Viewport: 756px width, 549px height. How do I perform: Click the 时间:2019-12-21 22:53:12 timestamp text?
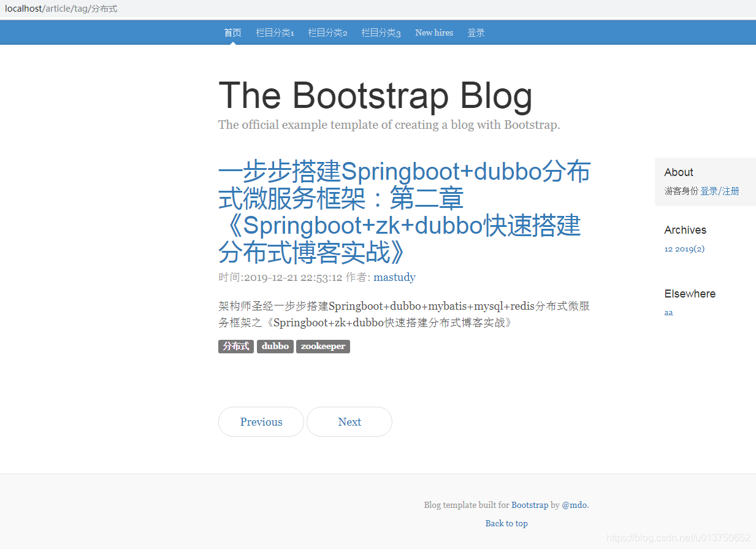click(x=280, y=277)
